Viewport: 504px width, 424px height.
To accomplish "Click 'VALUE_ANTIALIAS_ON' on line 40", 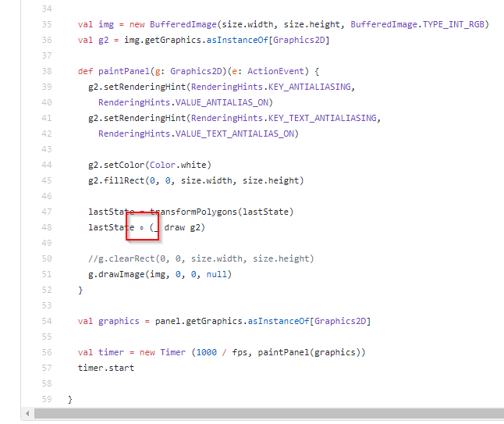I will [222, 102].
